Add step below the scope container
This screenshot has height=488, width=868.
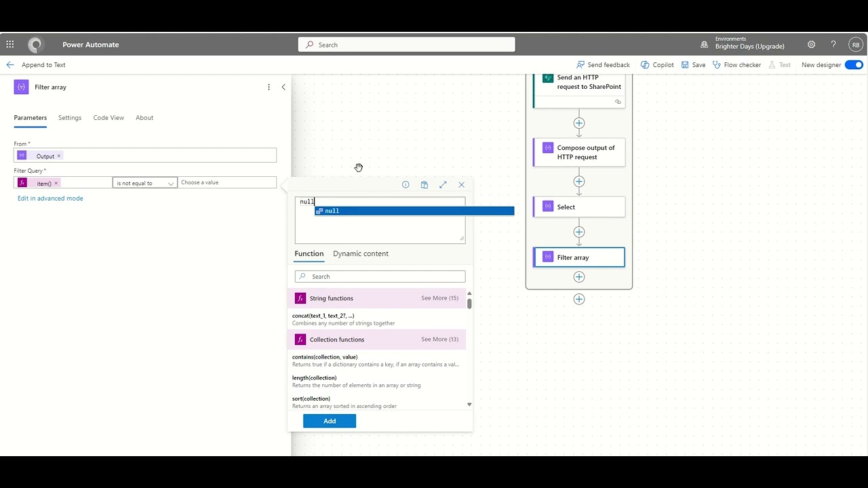pos(579,299)
